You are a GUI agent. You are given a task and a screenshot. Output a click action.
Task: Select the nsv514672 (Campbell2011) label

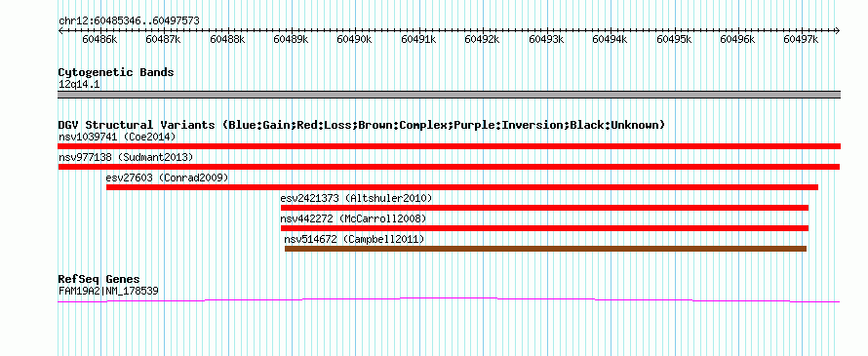(354, 239)
